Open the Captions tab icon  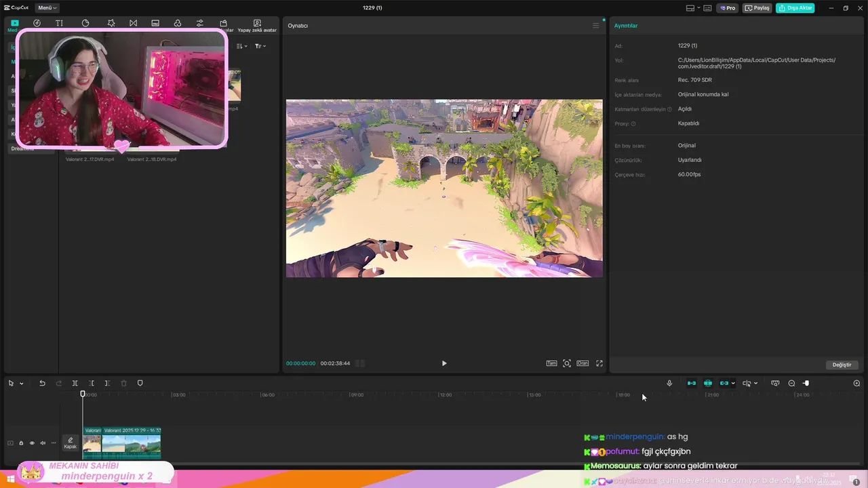[x=155, y=23]
